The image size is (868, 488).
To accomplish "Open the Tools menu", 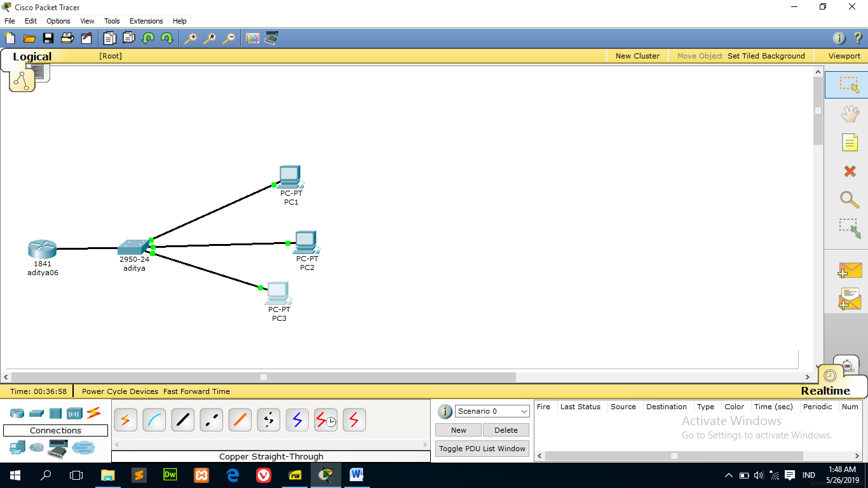I will 112,21.
